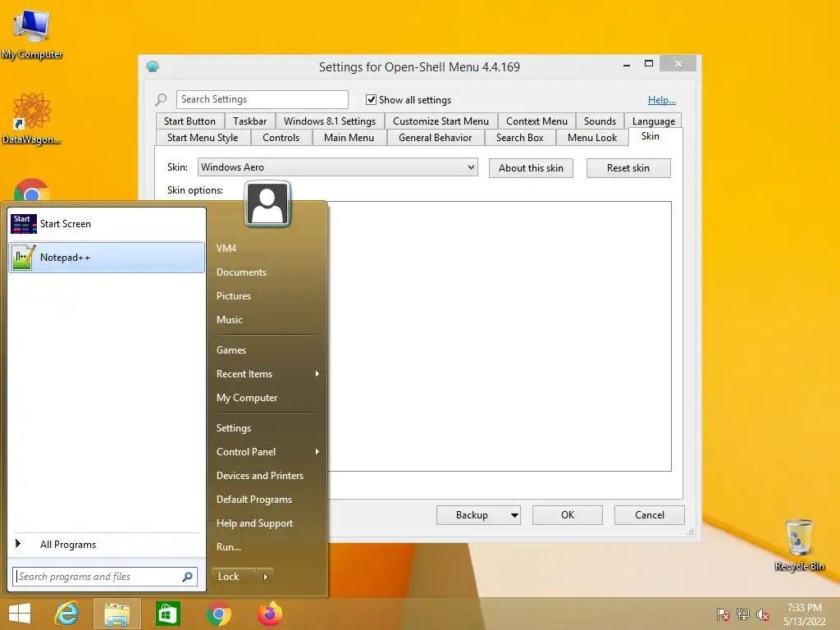Open File Explorer from the taskbar
Viewport: 840px width, 630px height.
117,614
